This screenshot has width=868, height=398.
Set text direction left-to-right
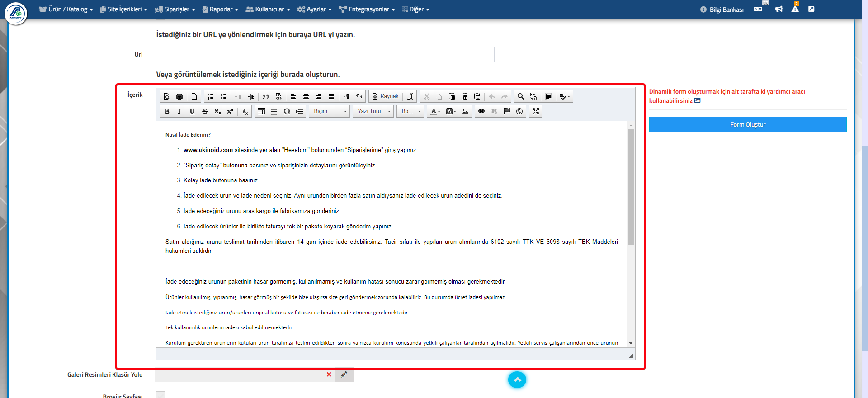(346, 96)
